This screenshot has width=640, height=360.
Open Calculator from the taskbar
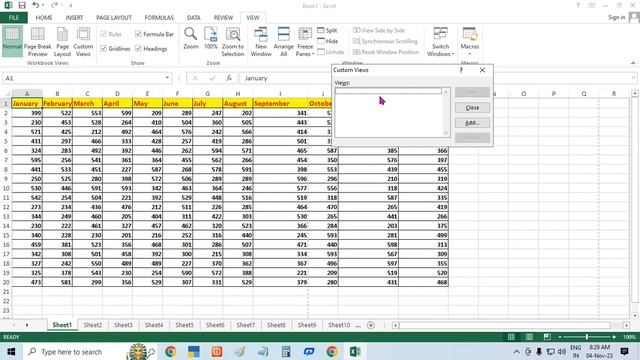point(286,351)
